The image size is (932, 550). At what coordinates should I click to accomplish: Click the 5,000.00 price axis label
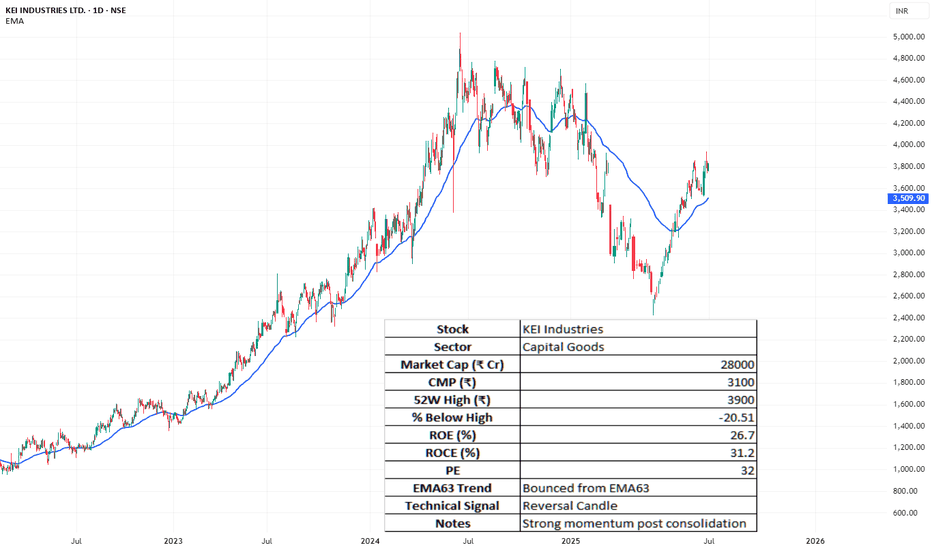pos(908,37)
